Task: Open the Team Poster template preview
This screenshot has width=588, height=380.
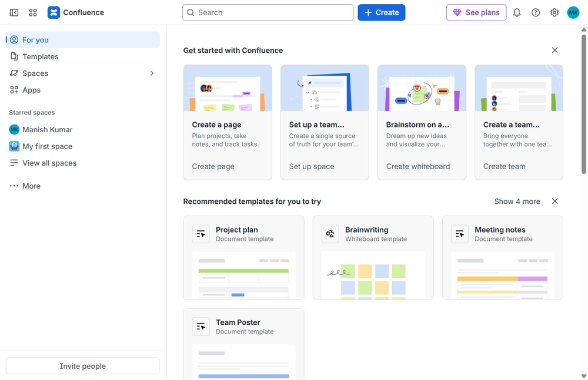Action: point(244,362)
